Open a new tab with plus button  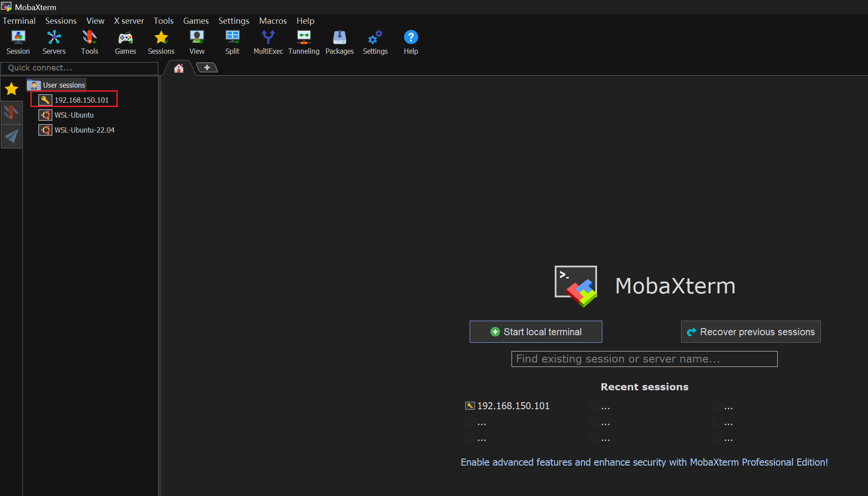tap(207, 67)
